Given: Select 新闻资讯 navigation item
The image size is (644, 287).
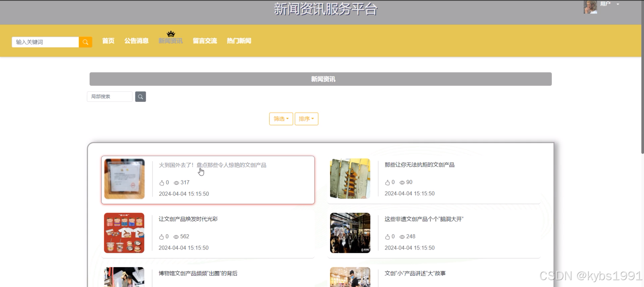Looking at the screenshot, I should tap(171, 41).
